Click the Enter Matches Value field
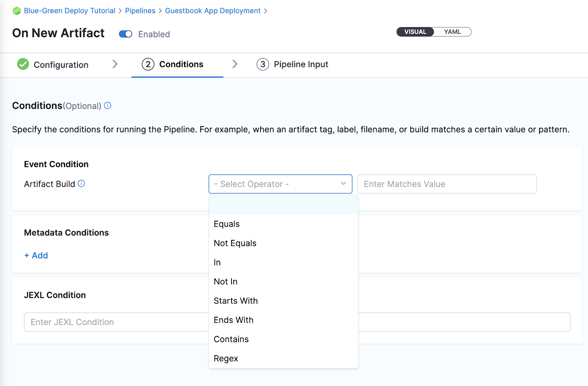Image resolution: width=588 pixels, height=386 pixels. (x=447, y=184)
